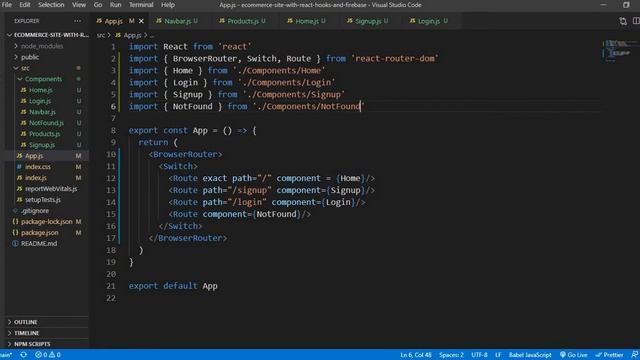Expand the OUTLINE section
640x360 pixels.
tap(25, 322)
